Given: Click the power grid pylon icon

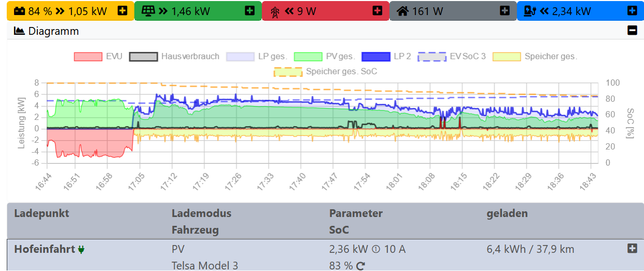Looking at the screenshot, I should 275,11.
